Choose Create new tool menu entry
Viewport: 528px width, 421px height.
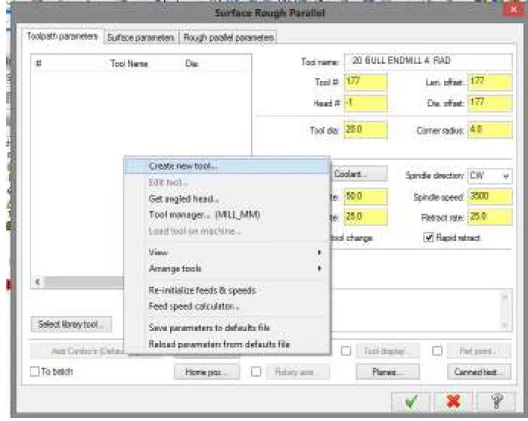[x=226, y=166]
